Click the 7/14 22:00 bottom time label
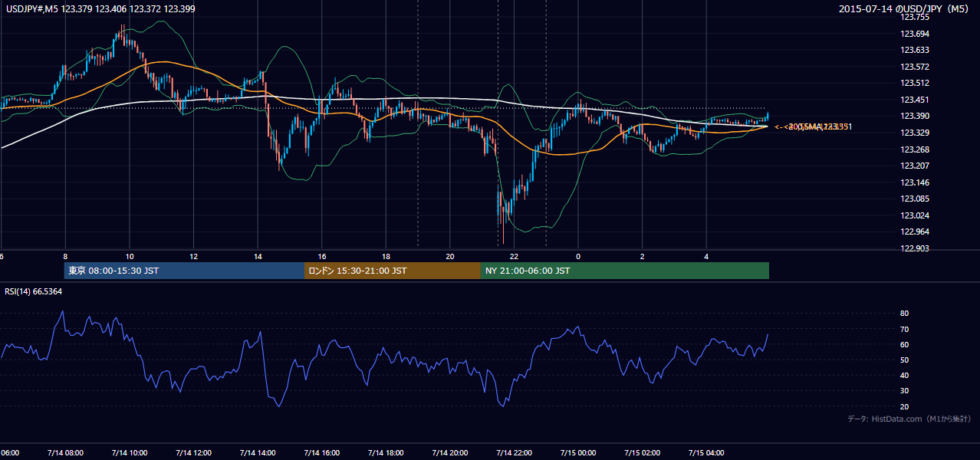Image resolution: width=980 pixels, height=460 pixels. 514,452
